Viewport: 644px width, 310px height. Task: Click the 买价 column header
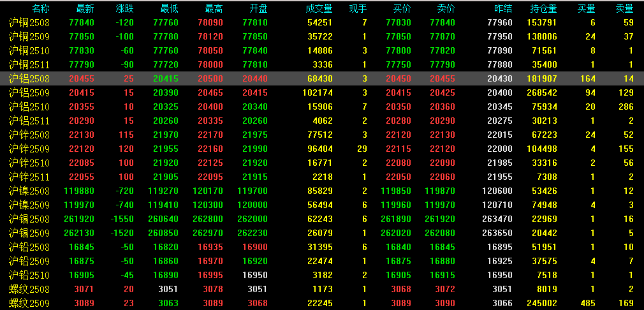(x=402, y=9)
